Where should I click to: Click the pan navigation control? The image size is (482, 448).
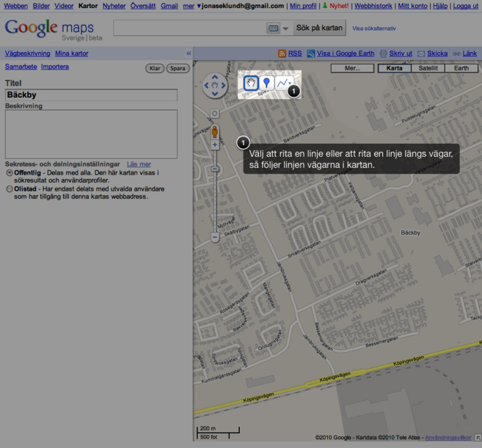coord(215,86)
